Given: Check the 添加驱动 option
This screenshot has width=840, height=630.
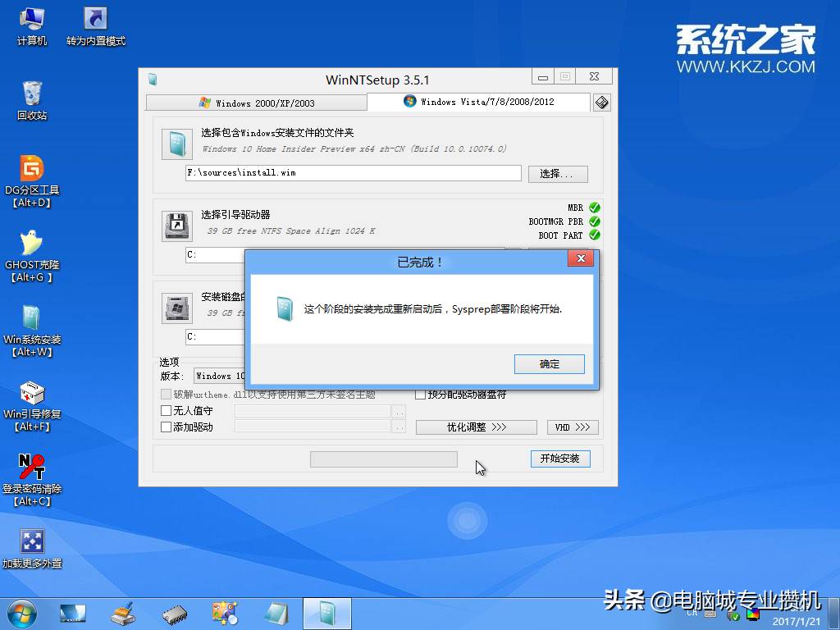Looking at the screenshot, I should (x=166, y=427).
